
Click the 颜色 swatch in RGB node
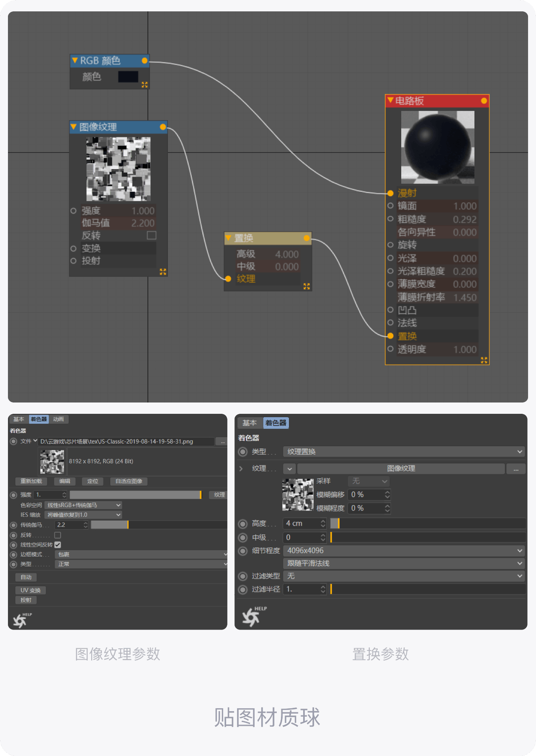128,77
